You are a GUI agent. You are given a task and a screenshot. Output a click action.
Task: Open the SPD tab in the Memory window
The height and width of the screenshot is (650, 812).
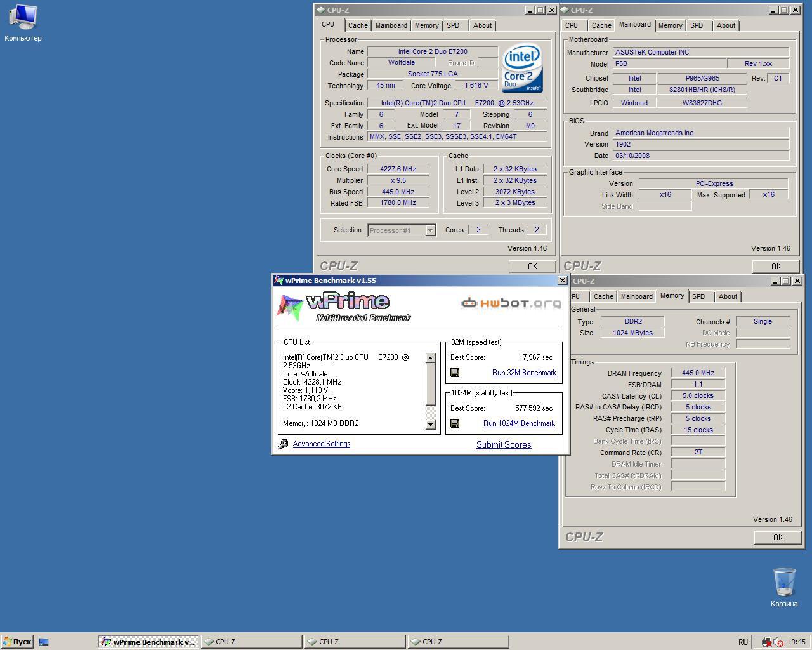[x=698, y=296]
